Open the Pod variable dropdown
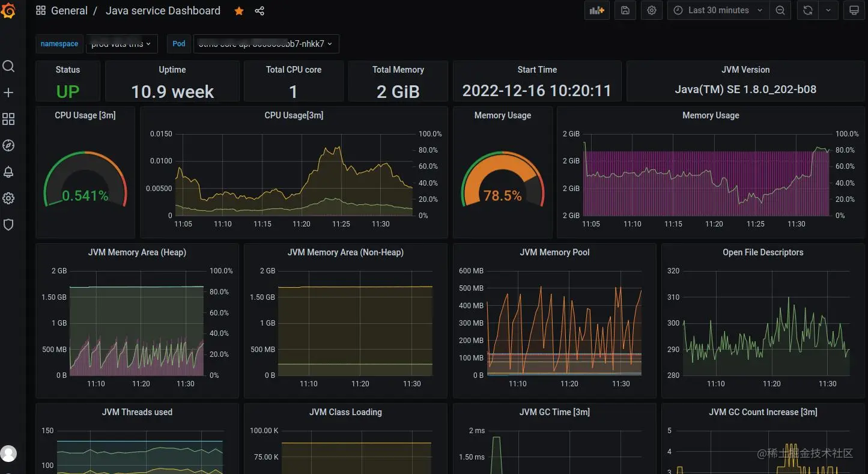The height and width of the screenshot is (474, 868). point(266,44)
